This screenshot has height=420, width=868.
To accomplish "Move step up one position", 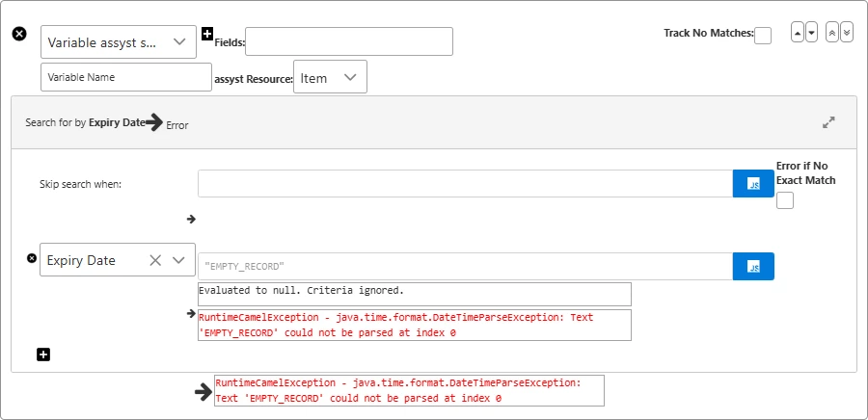I will [x=797, y=33].
